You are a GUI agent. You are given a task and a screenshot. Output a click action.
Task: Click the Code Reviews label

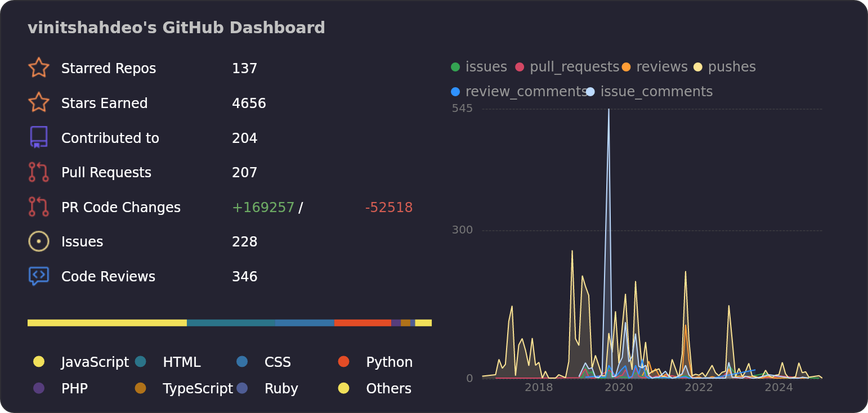click(108, 277)
